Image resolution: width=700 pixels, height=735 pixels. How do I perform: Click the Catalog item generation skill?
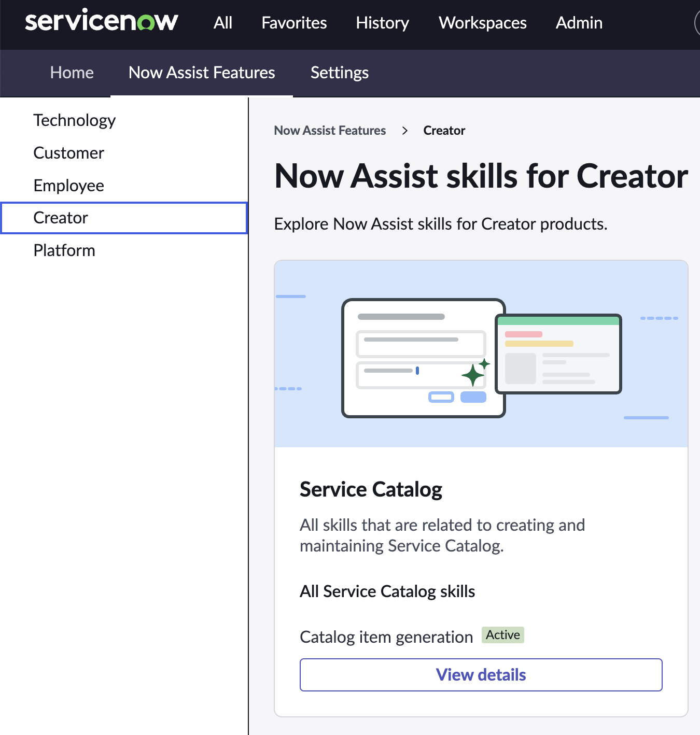point(386,637)
